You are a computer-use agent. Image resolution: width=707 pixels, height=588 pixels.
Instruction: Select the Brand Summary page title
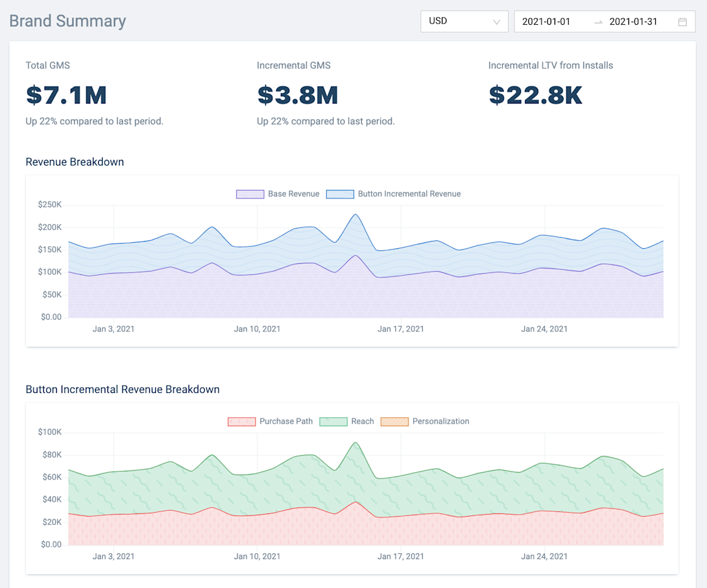click(67, 21)
